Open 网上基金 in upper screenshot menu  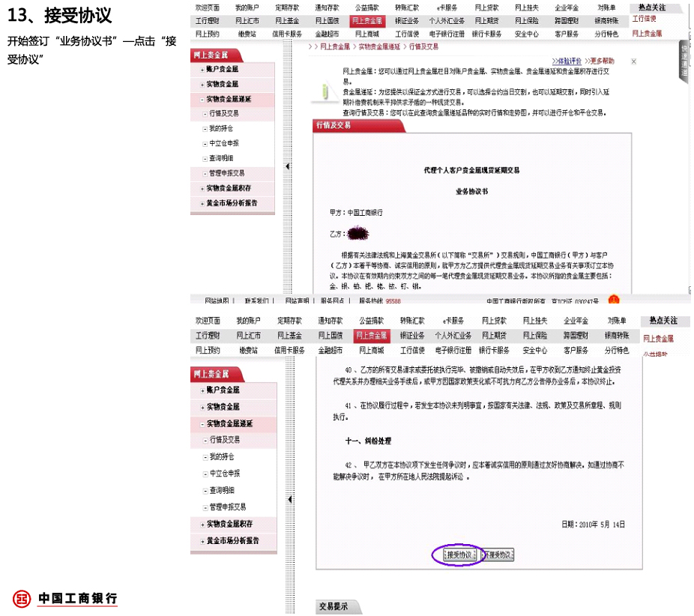(x=287, y=21)
